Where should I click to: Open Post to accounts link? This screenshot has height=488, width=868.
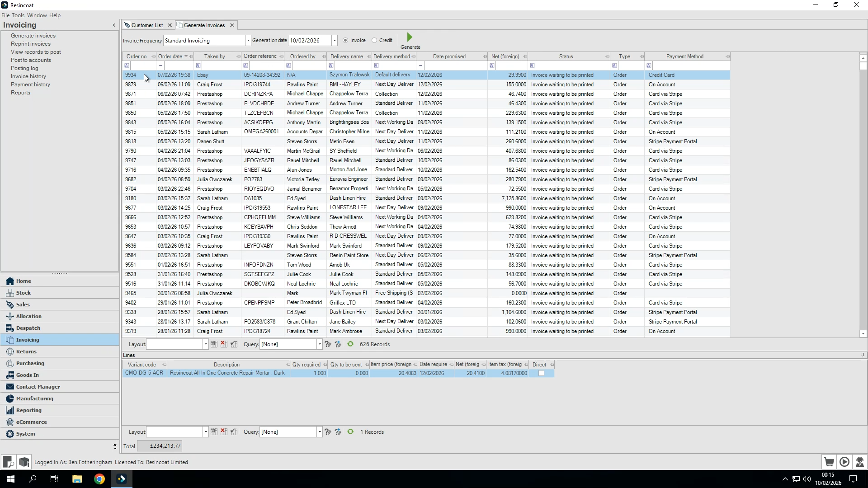point(31,60)
